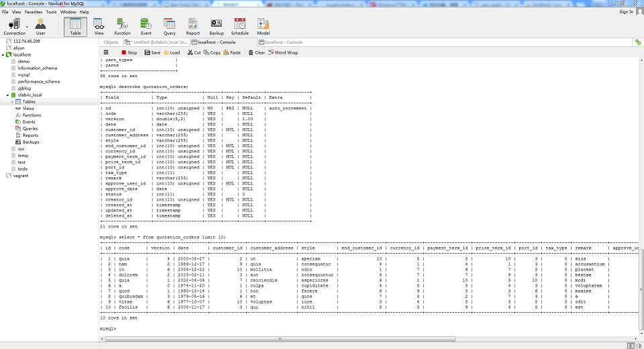Open the Event toolbar icon
Screen dimensions: 644x349
coord(146,27)
